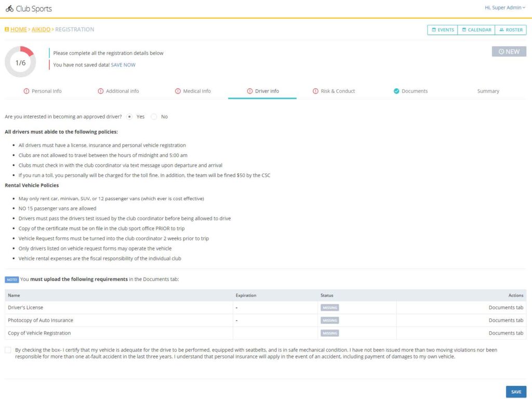Screen dimensions: 532x399
Task: Switch to the Risk & Conduct tab
Action: 334,90
